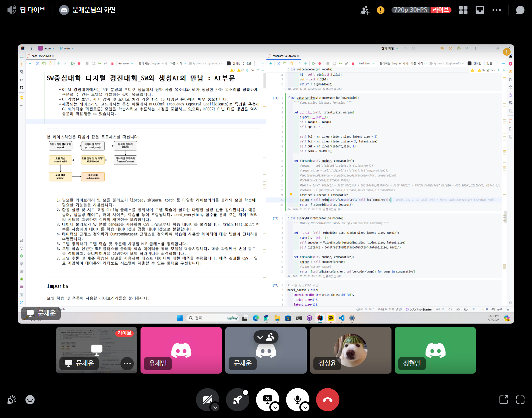This screenshot has height=418, width=532.
Task: Click tabnine Starter in IDE status bar
Action: tap(419, 309)
